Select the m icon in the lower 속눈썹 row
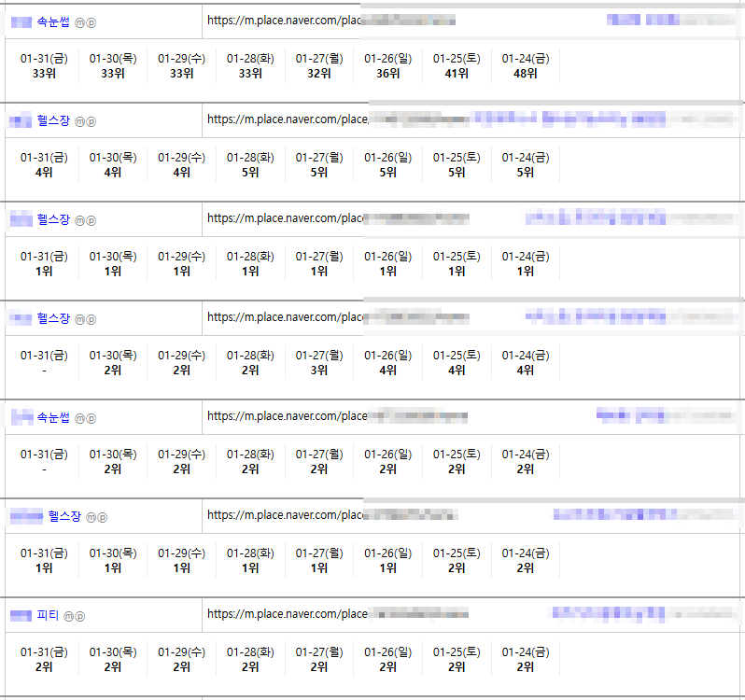Screen dimensions: 745x700 click(x=79, y=418)
